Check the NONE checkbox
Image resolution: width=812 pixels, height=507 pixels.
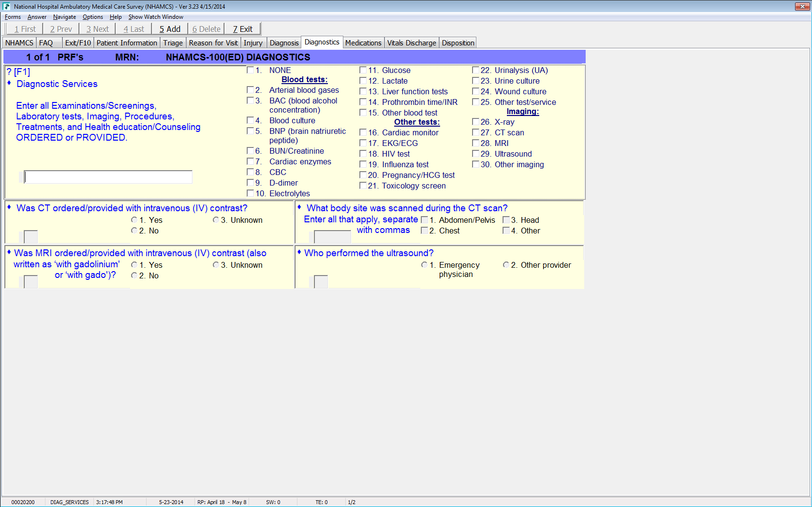pyautogui.click(x=251, y=70)
